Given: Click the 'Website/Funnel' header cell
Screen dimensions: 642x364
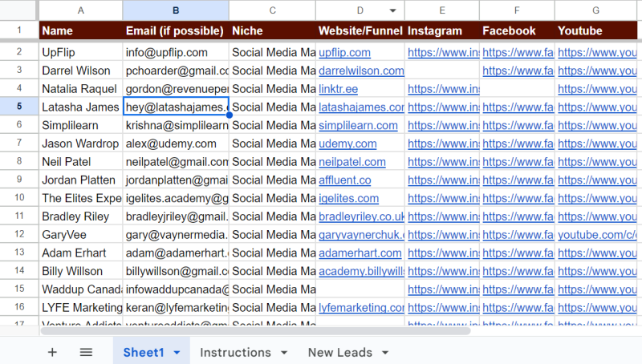Looking at the screenshot, I should tap(360, 30).
